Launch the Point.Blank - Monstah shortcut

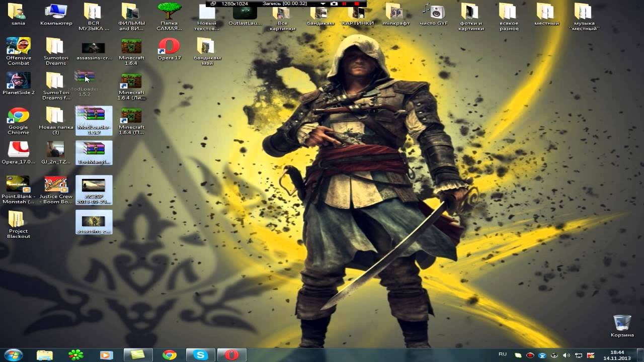click(x=18, y=190)
